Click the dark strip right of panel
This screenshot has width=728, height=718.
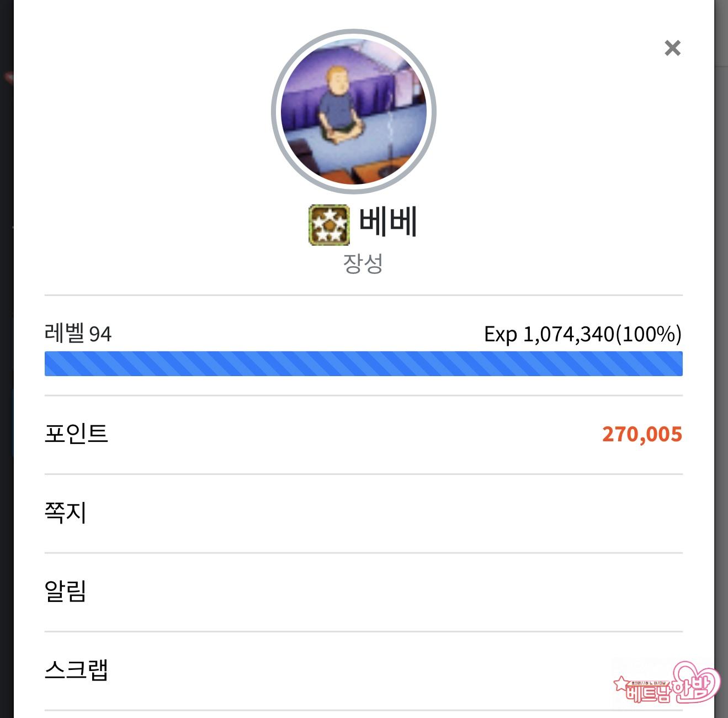pyautogui.click(x=721, y=359)
